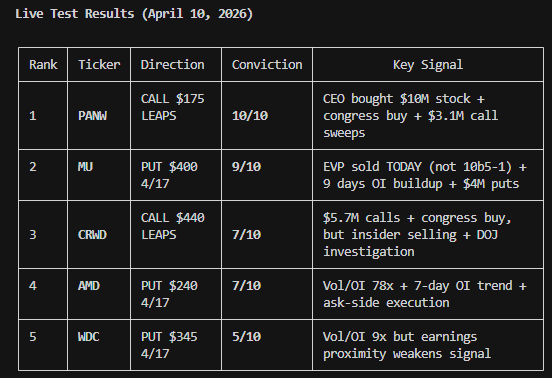Click the PUT $400 4/17 direction cell
This screenshot has width=552, height=378.
176,175
